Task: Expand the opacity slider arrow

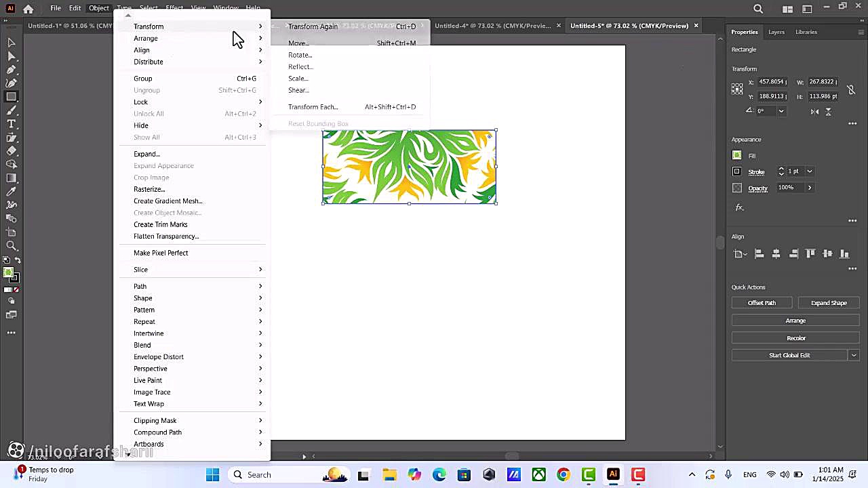Action: [809, 188]
